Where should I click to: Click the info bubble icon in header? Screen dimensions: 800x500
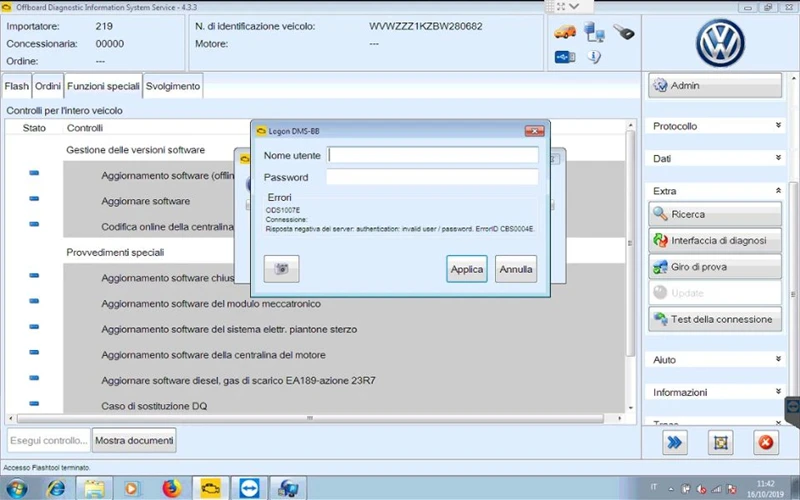point(594,57)
